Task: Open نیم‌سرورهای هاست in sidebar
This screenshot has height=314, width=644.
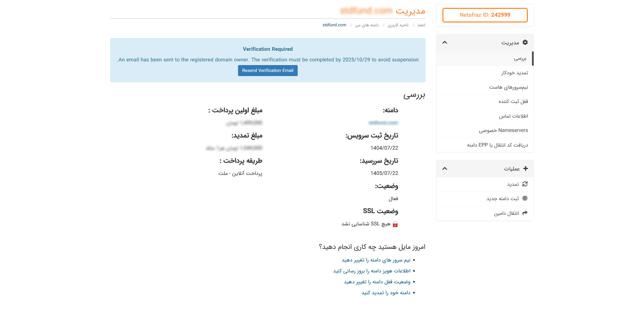Action: (508, 87)
